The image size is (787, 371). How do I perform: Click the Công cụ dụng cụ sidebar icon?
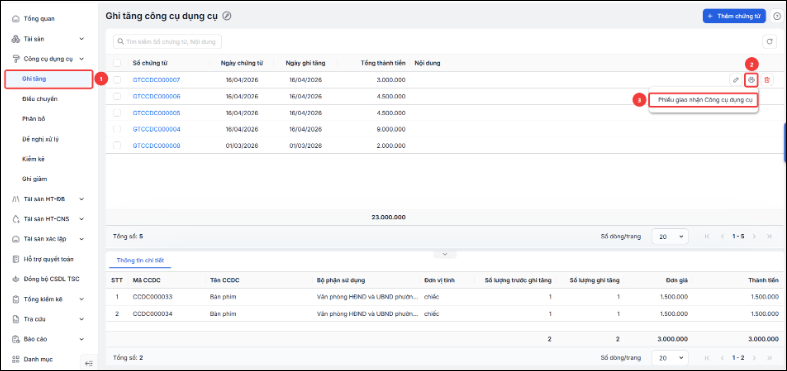(15, 59)
